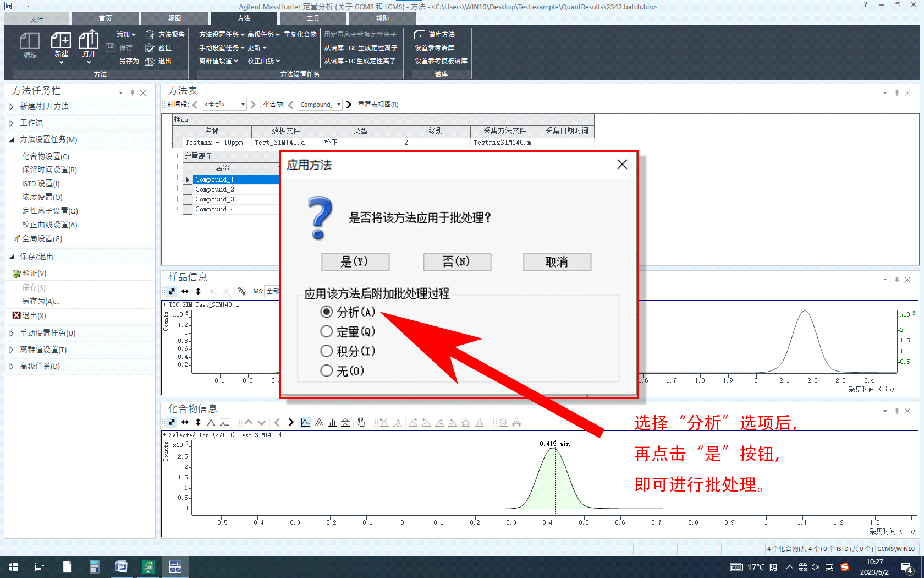The width and height of the screenshot is (924, 578).
Task: Click next compound arrow in 化合物信息 toolbar
Action: tap(291, 422)
